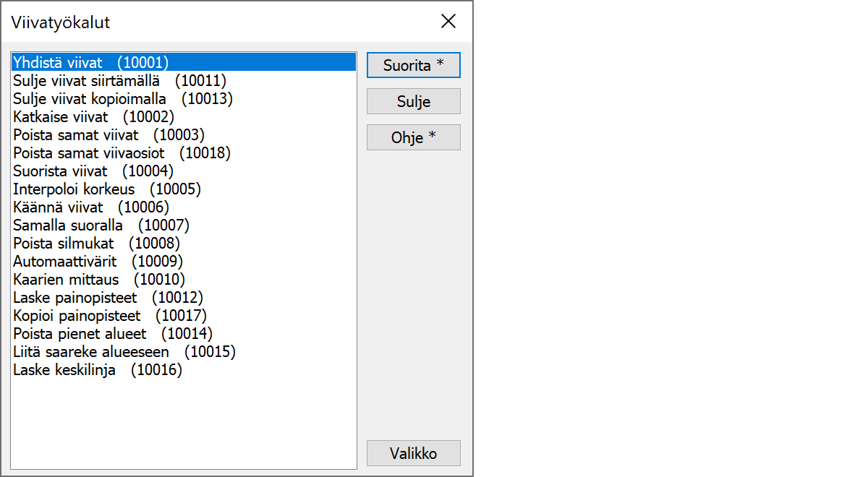Pick Kaarien mittaus (10010)
This screenshot has width=868, height=477.
coord(99,280)
